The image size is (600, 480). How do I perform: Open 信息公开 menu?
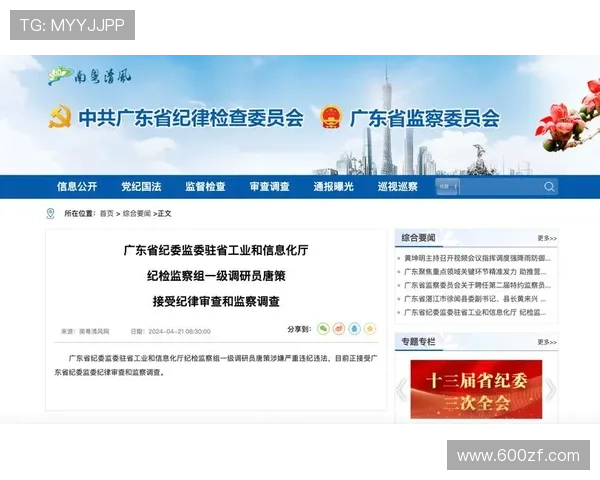(77, 187)
